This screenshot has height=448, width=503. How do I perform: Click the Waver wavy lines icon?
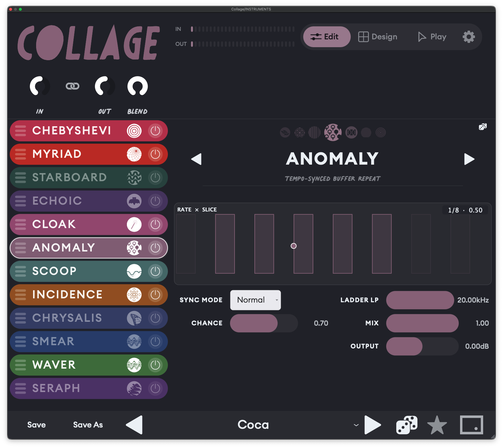point(134,365)
